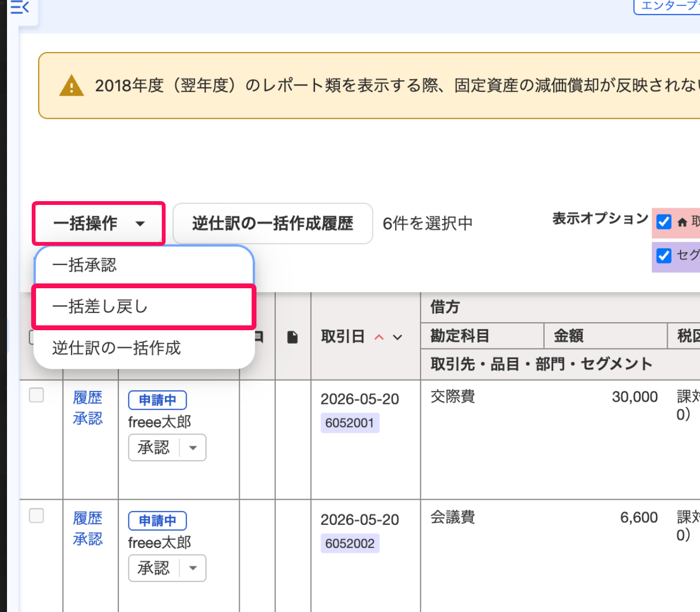Click the 表示オプション label

click(x=601, y=218)
